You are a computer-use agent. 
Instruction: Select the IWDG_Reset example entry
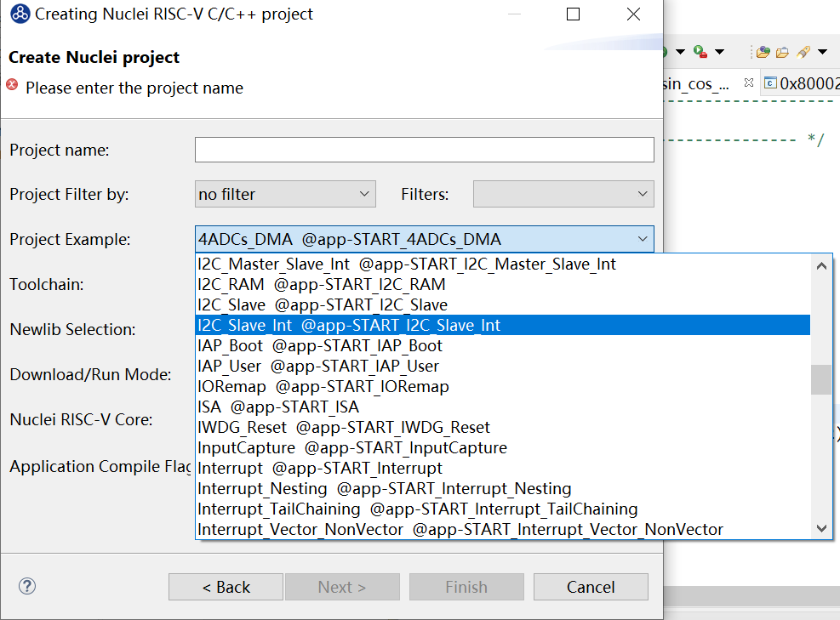coord(344,427)
